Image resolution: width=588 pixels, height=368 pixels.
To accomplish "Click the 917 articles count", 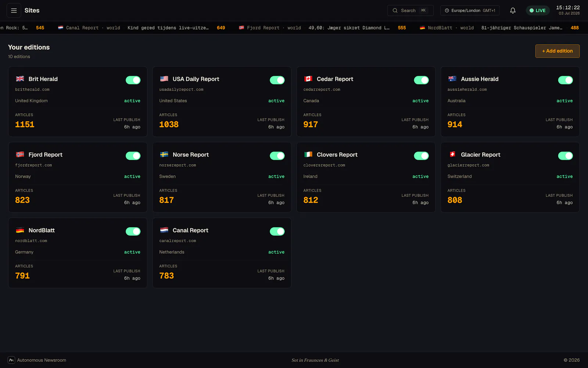I will [311, 125].
